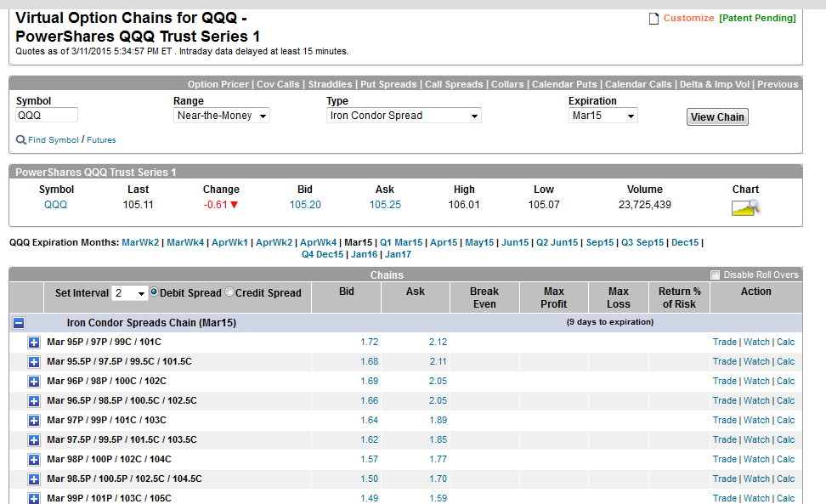Image resolution: width=826 pixels, height=504 pixels.
Task: Open the Expiration dropdown showing Mar15
Action: [x=603, y=116]
